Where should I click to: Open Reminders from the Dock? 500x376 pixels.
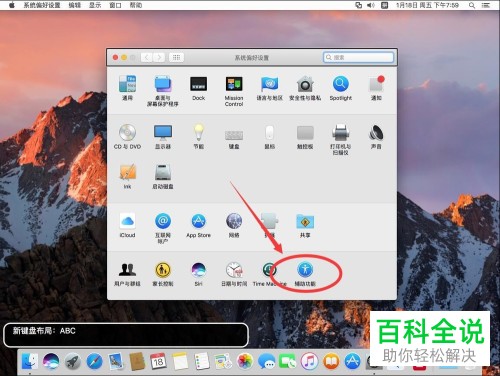pyautogui.click(x=202, y=361)
